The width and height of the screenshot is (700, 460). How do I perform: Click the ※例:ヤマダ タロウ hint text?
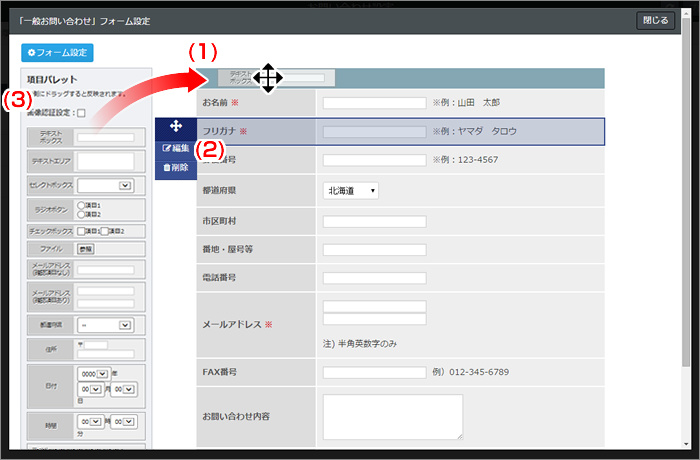(x=475, y=131)
